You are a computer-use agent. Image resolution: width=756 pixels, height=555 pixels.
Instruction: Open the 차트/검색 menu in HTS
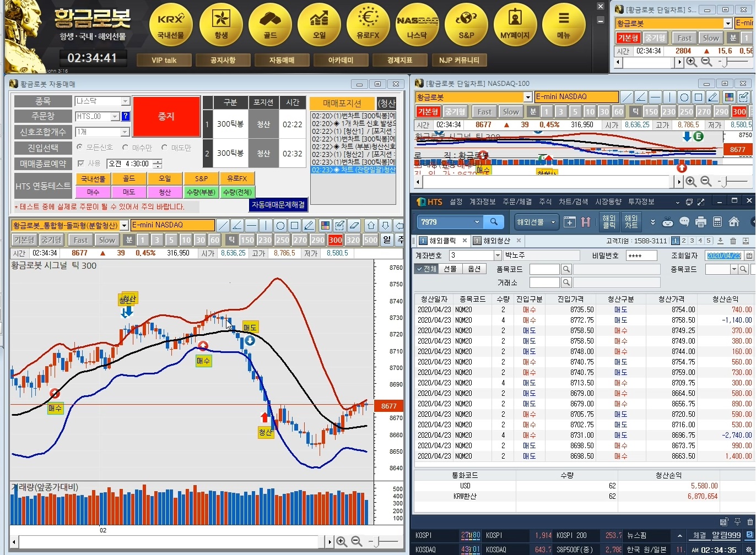click(574, 202)
